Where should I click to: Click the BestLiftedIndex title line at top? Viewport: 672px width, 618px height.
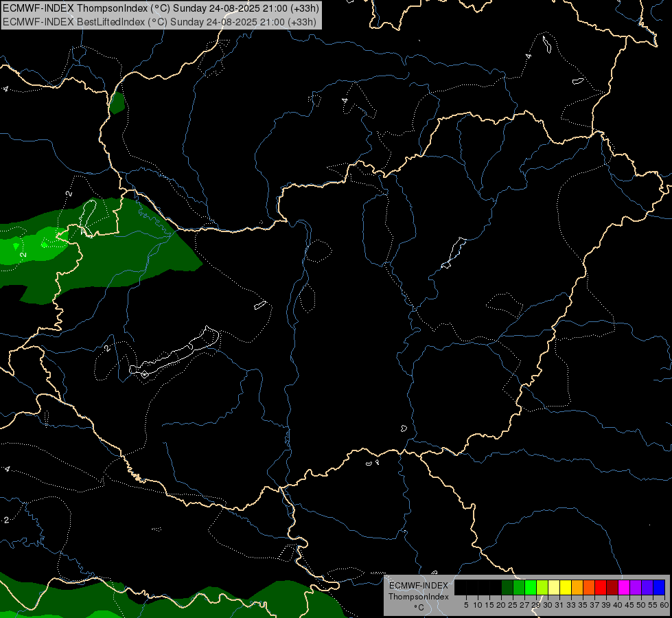click(159, 22)
